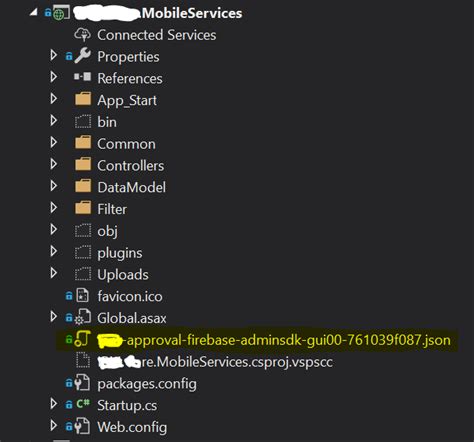
Task: Click the References icon
Action: pyautogui.click(x=82, y=77)
